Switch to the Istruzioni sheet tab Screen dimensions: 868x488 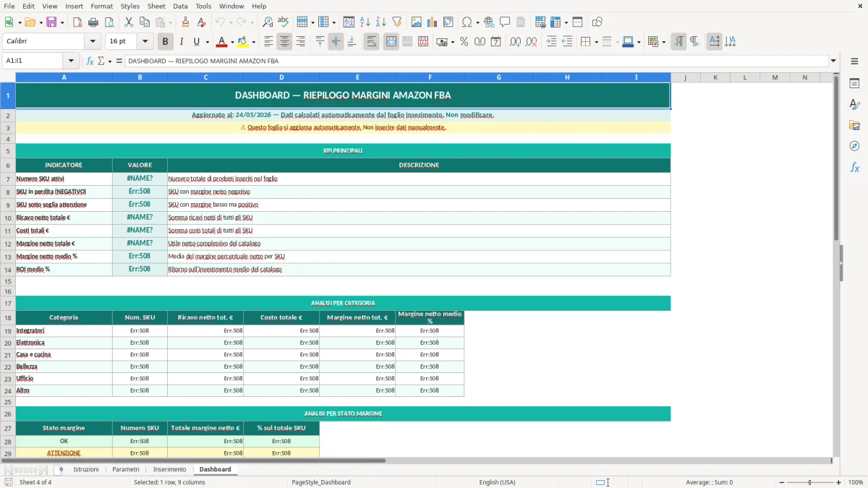pos(86,469)
